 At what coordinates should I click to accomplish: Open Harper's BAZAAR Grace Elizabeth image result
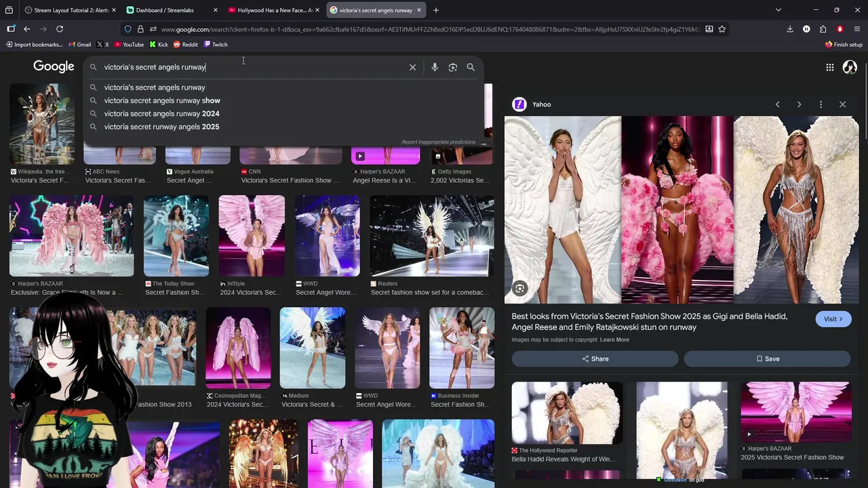click(71, 236)
